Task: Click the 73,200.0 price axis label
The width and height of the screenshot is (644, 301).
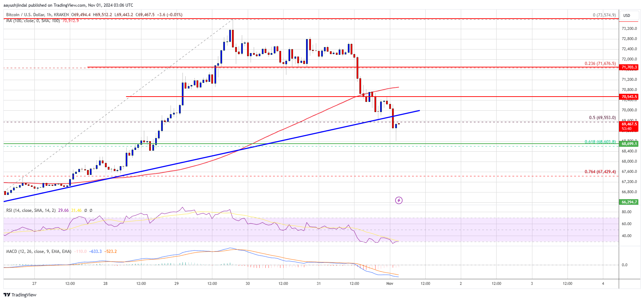Action: [629, 28]
